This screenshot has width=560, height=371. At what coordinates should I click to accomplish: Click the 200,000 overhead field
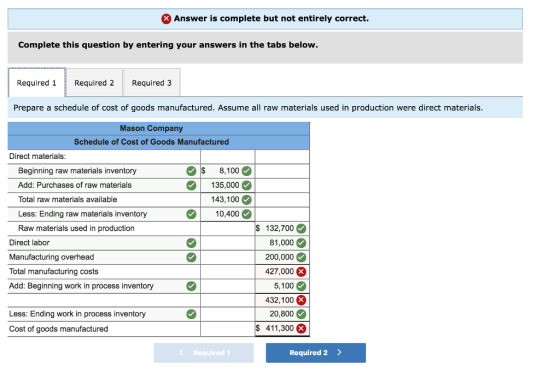pos(282,257)
